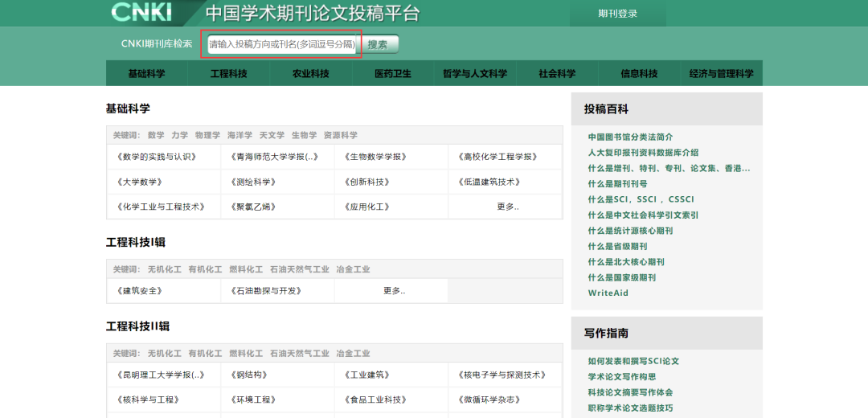Expand 更多.. in the 基础科学 section
868x418 pixels.
click(508, 207)
